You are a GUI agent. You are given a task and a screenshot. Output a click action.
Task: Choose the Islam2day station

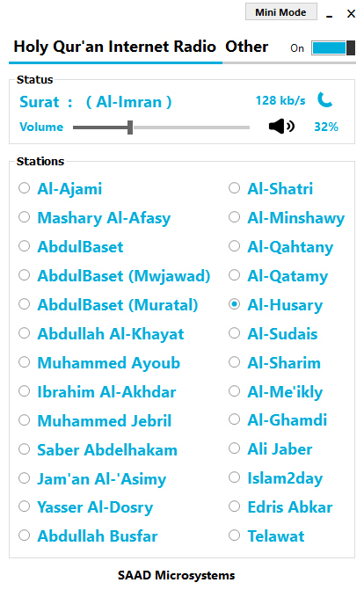[275, 477]
